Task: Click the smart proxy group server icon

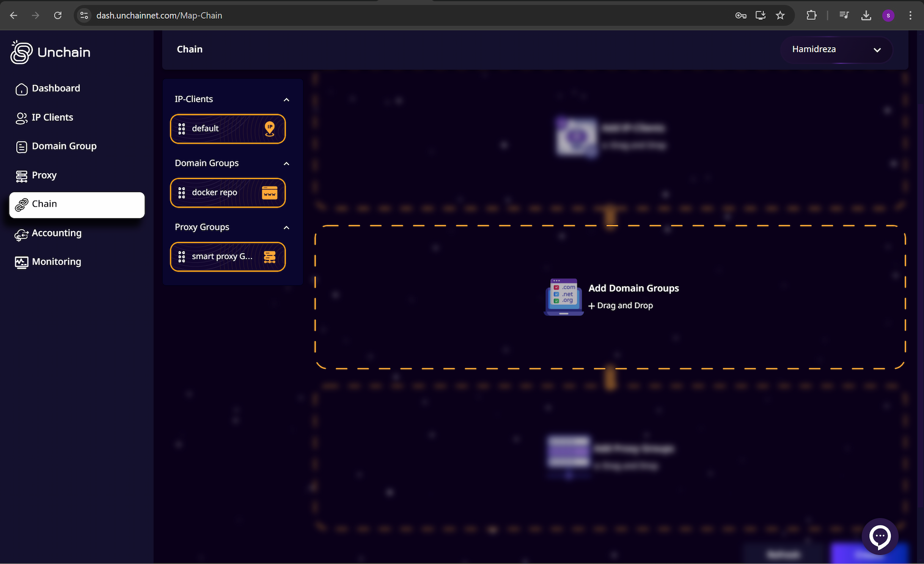Action: (x=269, y=257)
